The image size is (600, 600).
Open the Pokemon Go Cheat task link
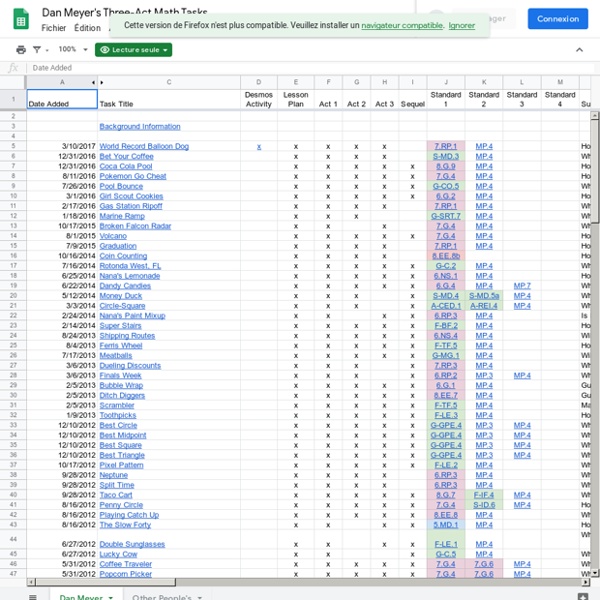tap(133, 176)
